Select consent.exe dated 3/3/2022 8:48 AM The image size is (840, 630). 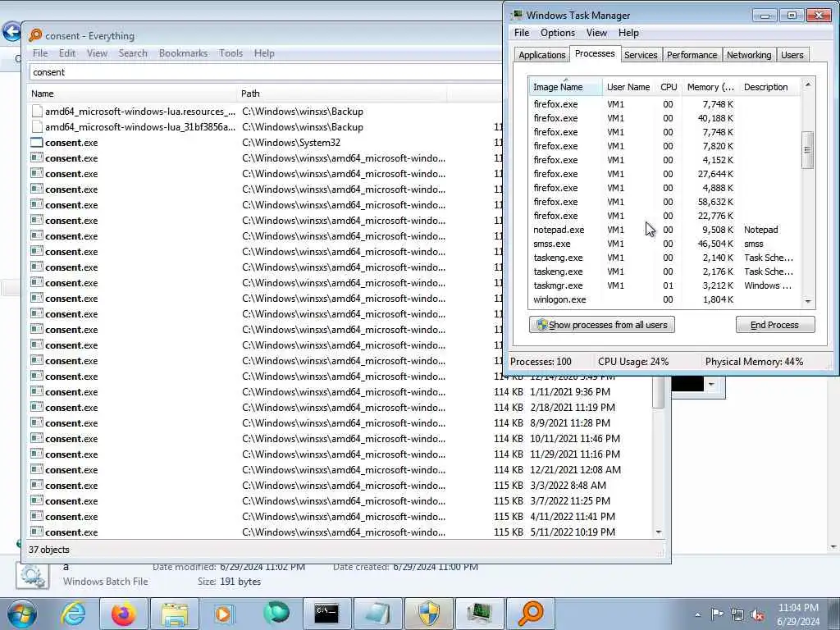click(340, 486)
